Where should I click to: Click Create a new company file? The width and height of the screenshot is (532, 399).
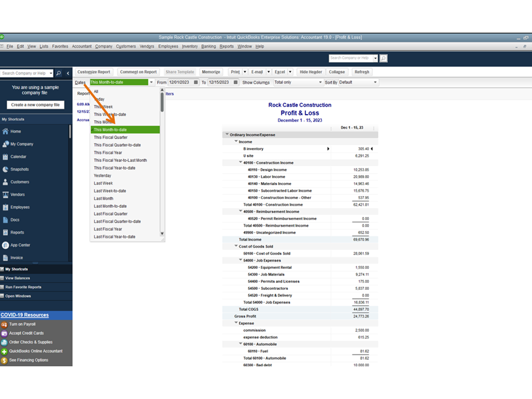(35, 105)
